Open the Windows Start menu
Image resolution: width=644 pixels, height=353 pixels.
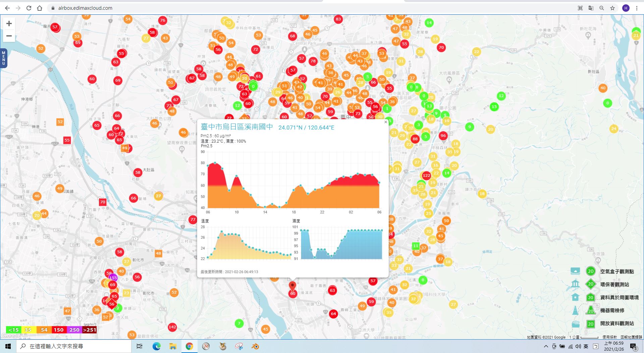pyautogui.click(x=8, y=346)
